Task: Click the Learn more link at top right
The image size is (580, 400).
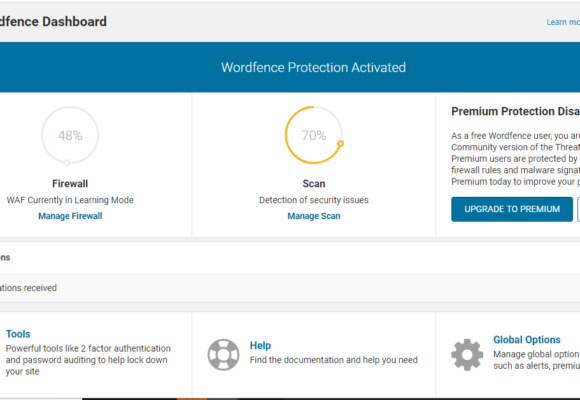Action: tap(563, 22)
